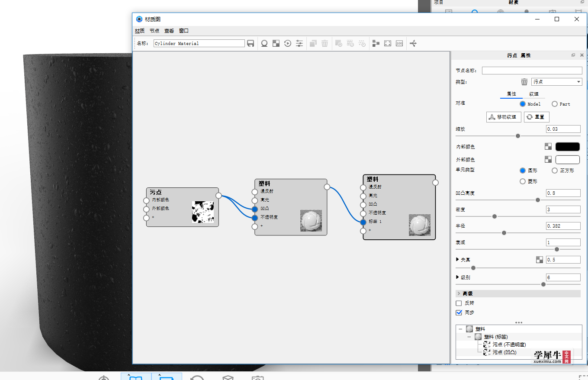588x380 pixels.
Task: Select the Model alignment radio button
Action: click(x=523, y=104)
